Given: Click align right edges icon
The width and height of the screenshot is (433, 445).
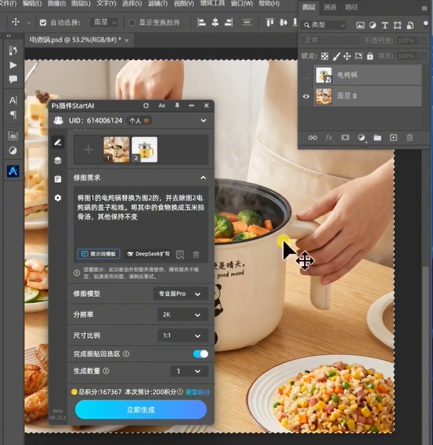Looking at the screenshot, I should pos(229,22).
